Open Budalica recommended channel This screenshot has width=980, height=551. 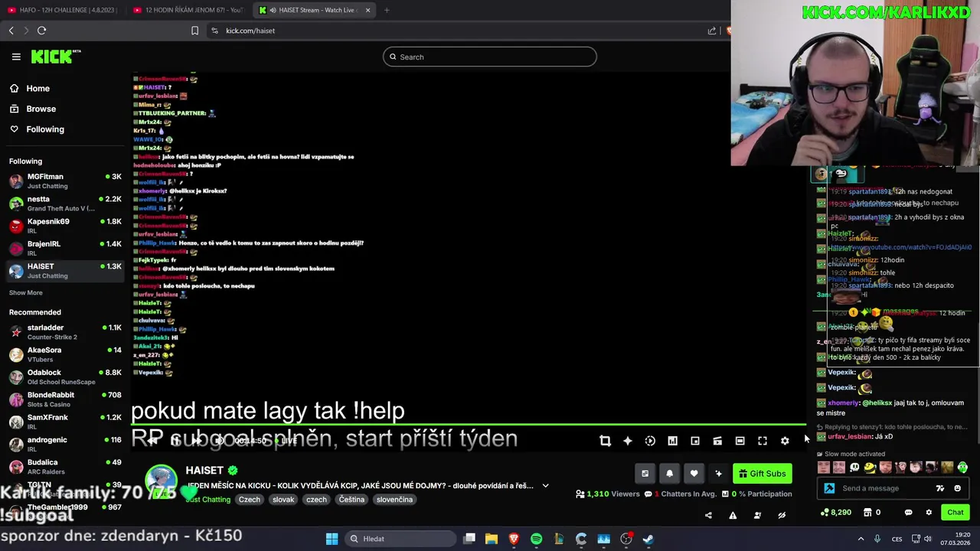point(65,466)
